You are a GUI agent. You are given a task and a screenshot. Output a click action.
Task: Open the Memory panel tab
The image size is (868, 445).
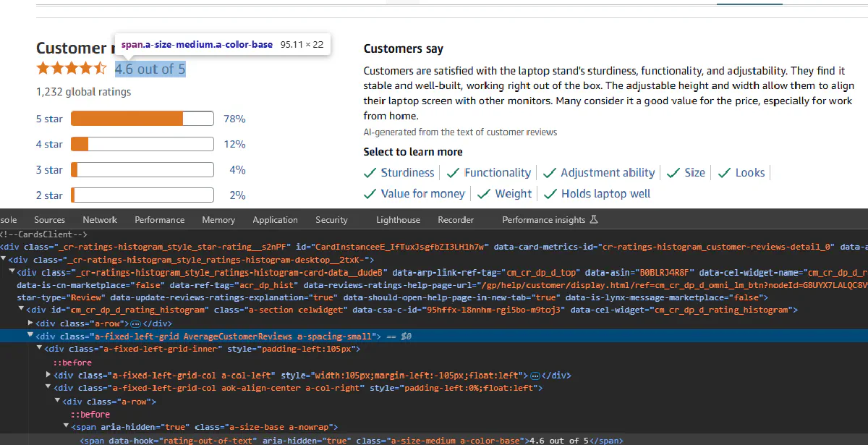pos(218,219)
